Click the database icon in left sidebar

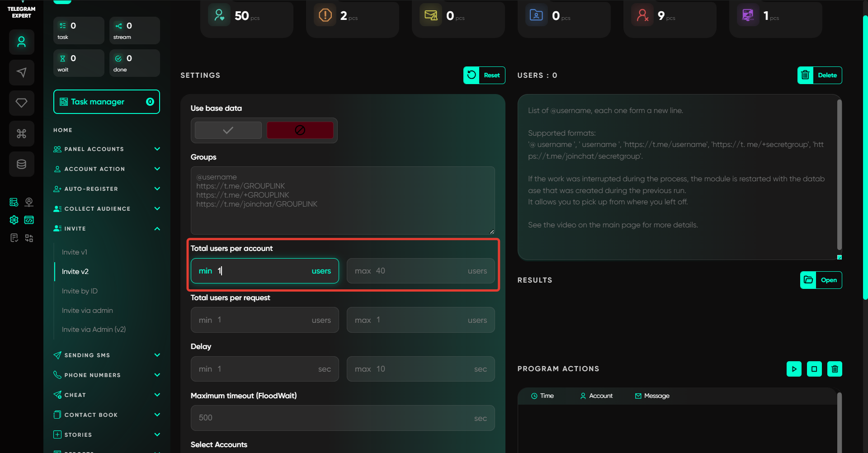tap(21, 164)
